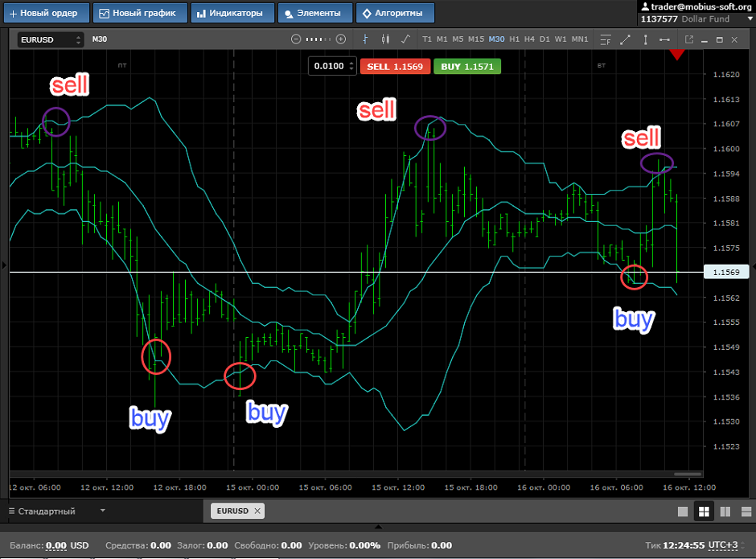Screen dimensions: 756x559
Task: Expand bottom panel with up arrow
Action: 378,527
